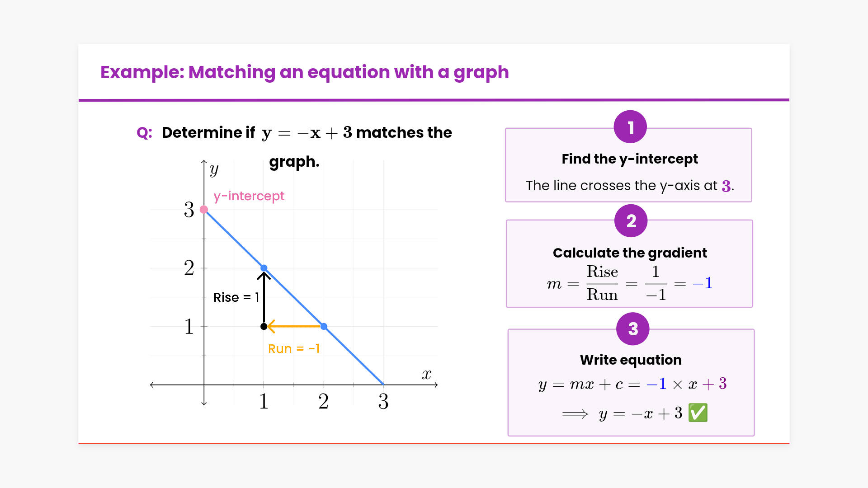Click the pink "y-intercept" label
This screenshot has width=868, height=488.
pos(249,196)
